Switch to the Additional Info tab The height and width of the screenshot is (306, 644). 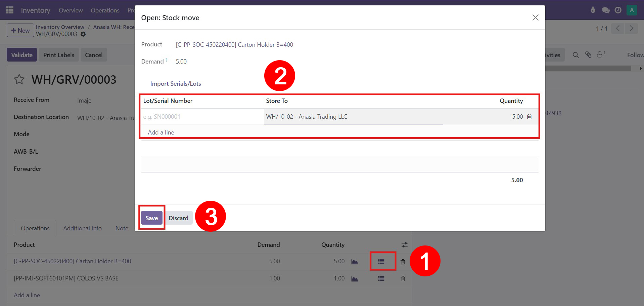tap(82, 228)
